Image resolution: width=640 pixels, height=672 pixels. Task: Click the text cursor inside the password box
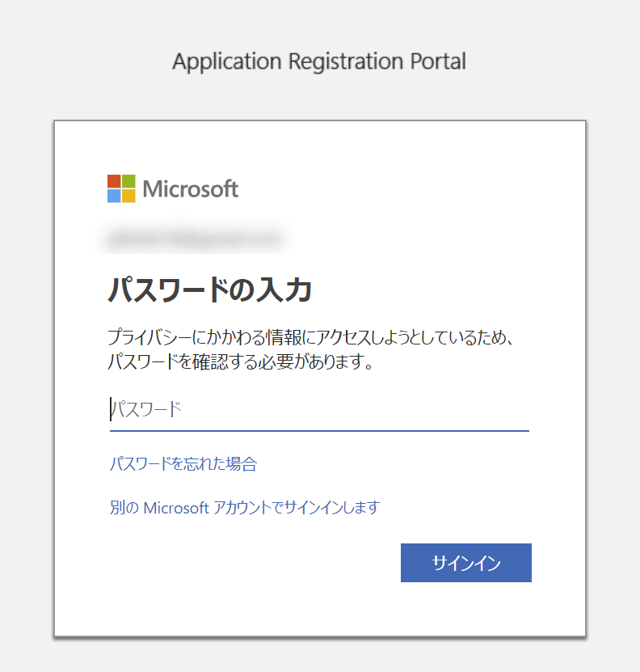pyautogui.click(x=110, y=409)
